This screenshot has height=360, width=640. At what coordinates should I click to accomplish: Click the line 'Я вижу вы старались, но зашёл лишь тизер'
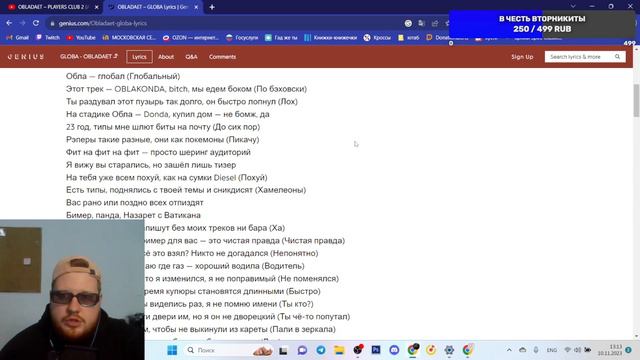click(x=151, y=165)
